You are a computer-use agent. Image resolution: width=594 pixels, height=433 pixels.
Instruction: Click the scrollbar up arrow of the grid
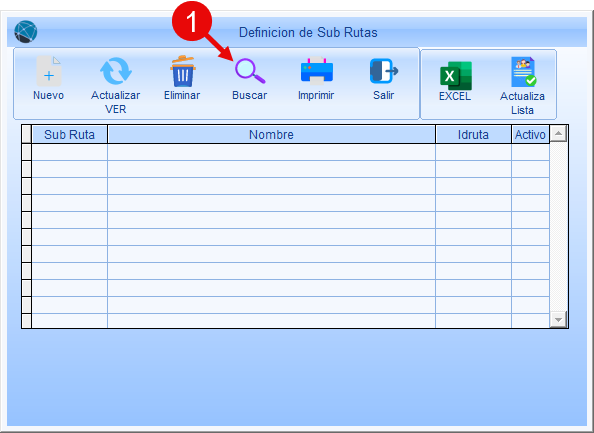pyautogui.click(x=558, y=133)
